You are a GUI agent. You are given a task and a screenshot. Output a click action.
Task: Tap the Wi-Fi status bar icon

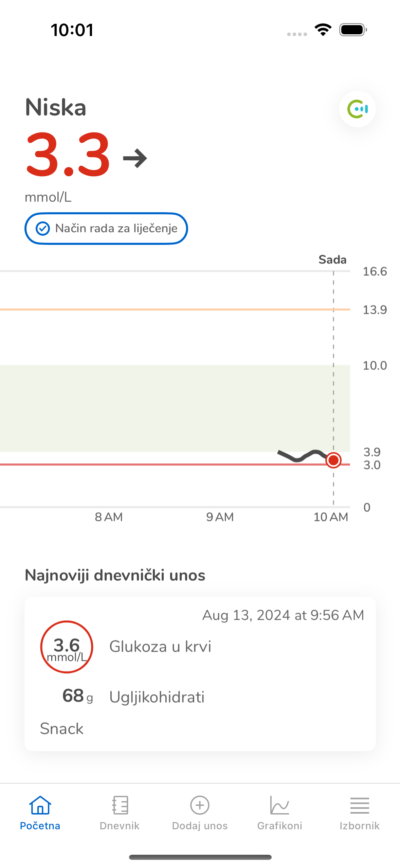[323, 30]
